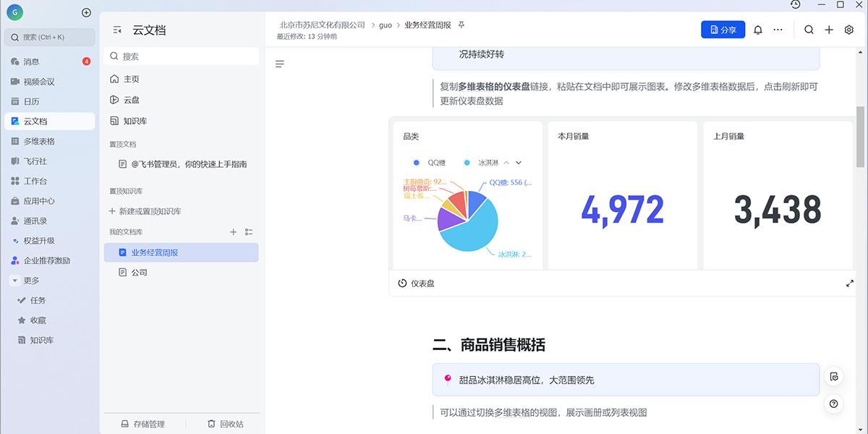The height and width of the screenshot is (434, 868).
Task: Click the blue 分享 button
Action: pyautogui.click(x=723, y=30)
